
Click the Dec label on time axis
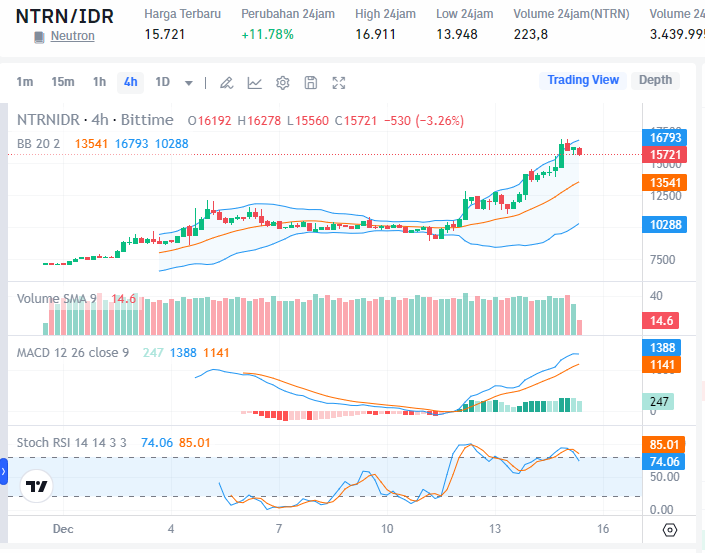point(63,529)
